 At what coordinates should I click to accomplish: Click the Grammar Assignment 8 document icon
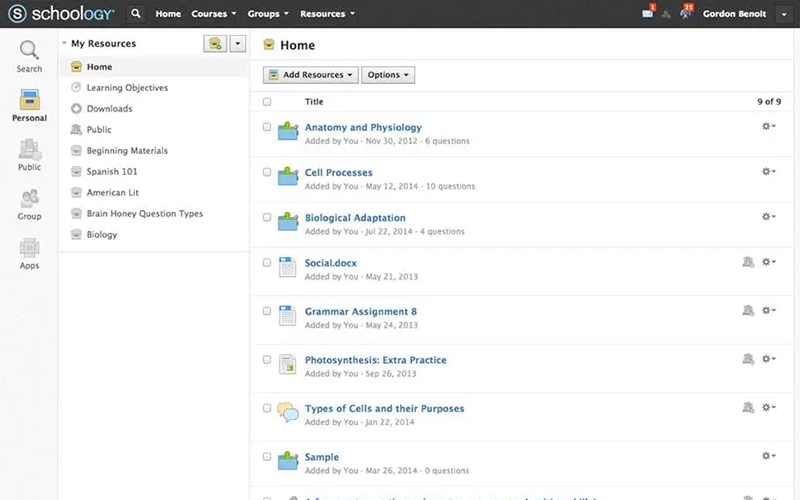[x=288, y=315]
